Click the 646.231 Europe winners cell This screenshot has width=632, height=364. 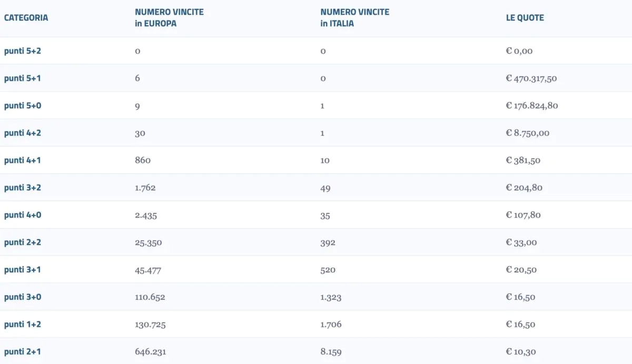coord(150,351)
